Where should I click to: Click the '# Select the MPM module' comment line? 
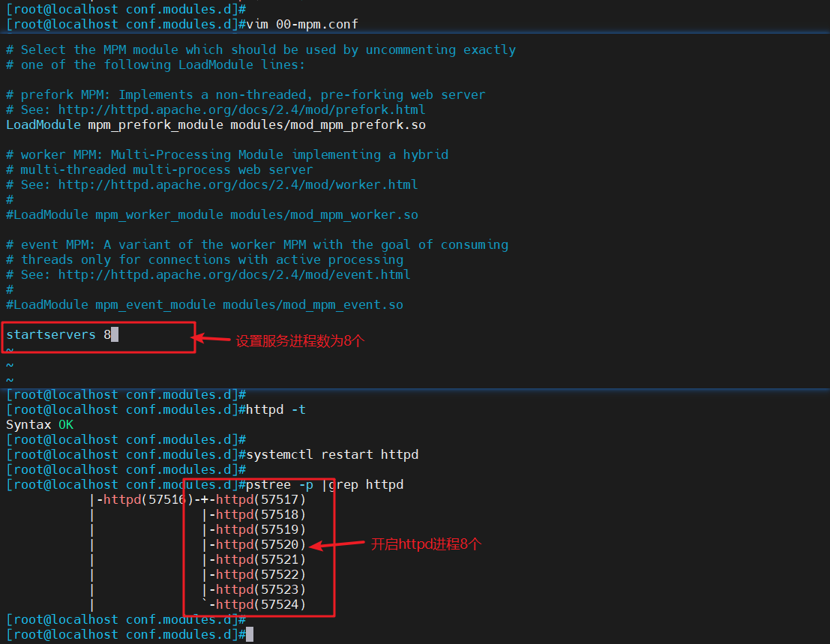pyautogui.click(x=260, y=49)
